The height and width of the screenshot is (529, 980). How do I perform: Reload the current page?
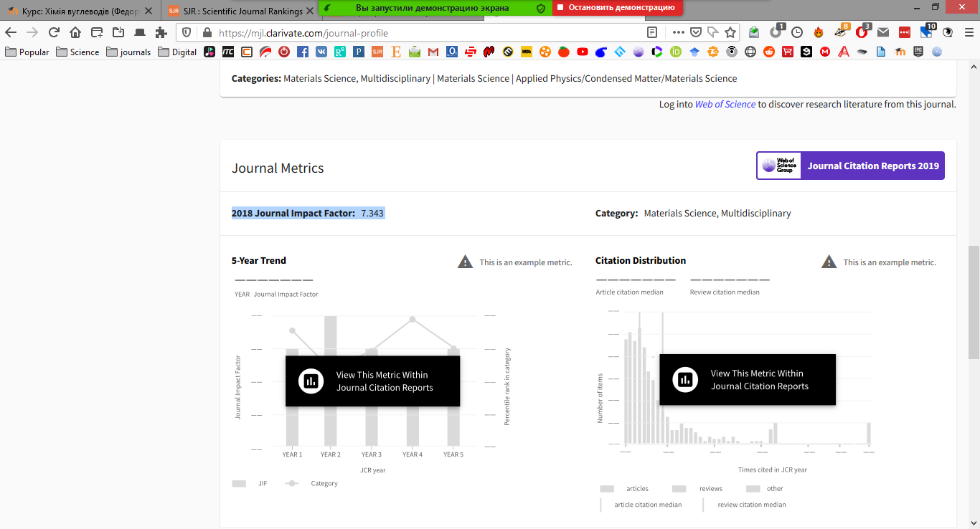[54, 32]
